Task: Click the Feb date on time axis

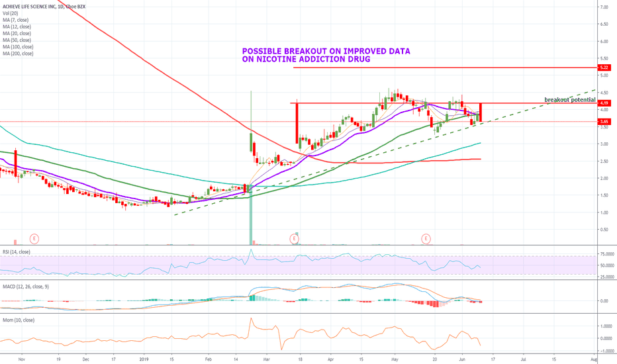Action: [208, 359]
